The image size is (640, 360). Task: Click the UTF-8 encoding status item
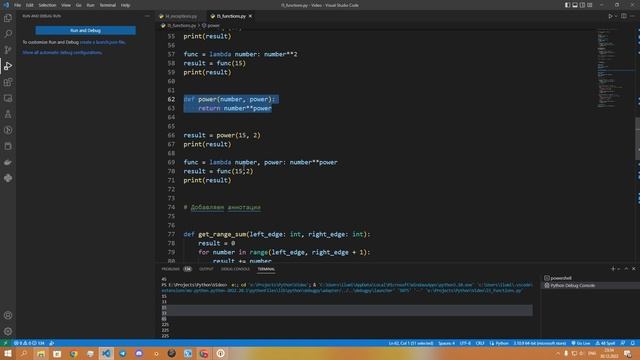tap(465, 343)
